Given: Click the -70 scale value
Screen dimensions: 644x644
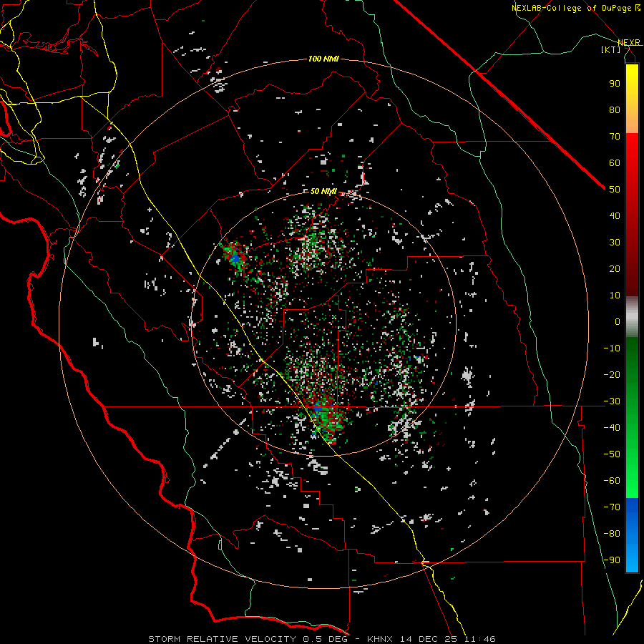Looking at the screenshot, I should tap(612, 507).
